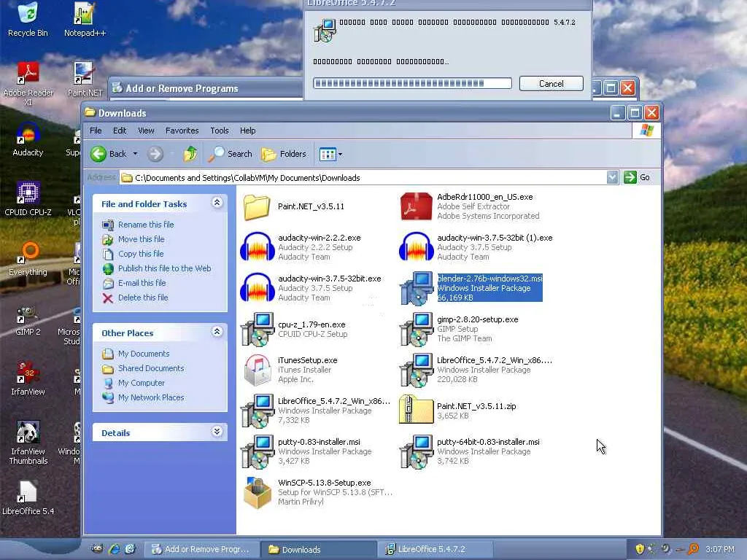This screenshot has height=560, width=747.
Task: Open the Search pane in Explorer
Action: (x=230, y=154)
